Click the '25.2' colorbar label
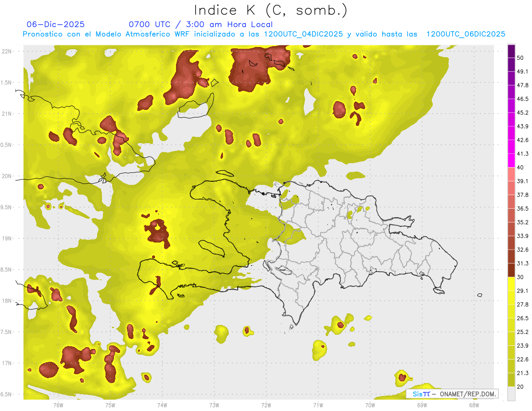 pos(523,332)
